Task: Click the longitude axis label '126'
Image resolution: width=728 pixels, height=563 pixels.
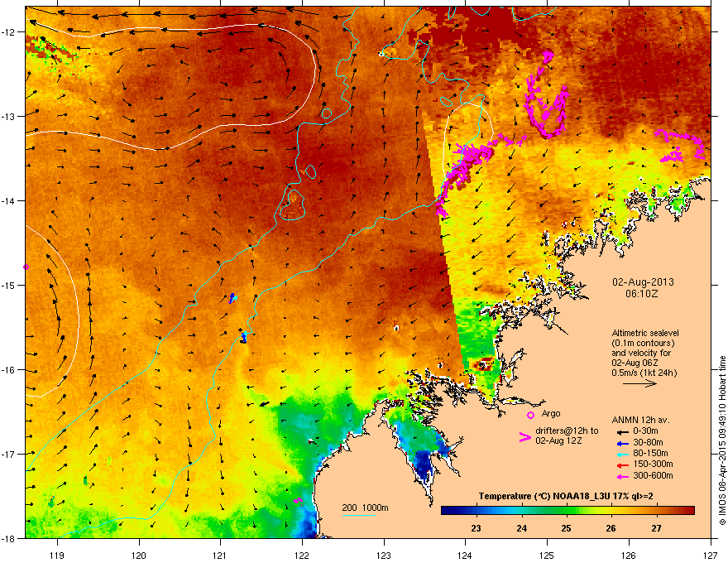Action: [629, 556]
